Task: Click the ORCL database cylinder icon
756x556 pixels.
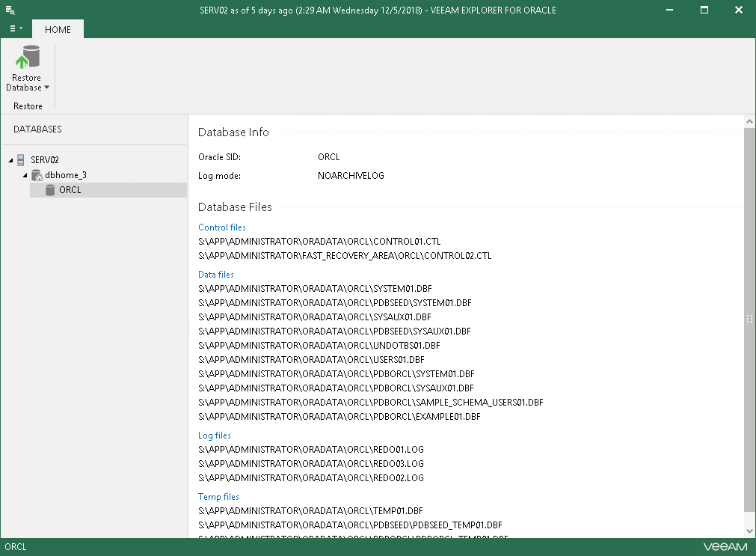Action: [x=50, y=190]
